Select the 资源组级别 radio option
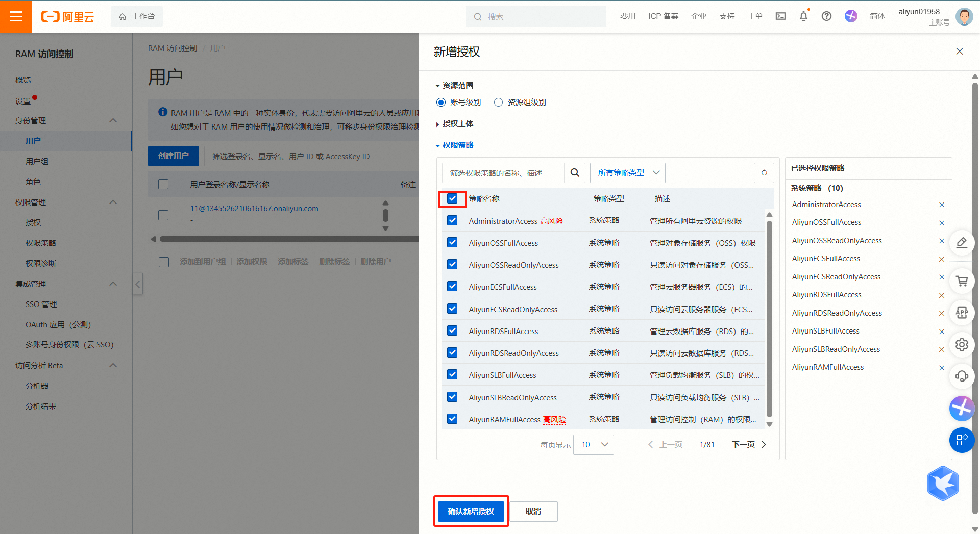980x534 pixels. tap(498, 103)
